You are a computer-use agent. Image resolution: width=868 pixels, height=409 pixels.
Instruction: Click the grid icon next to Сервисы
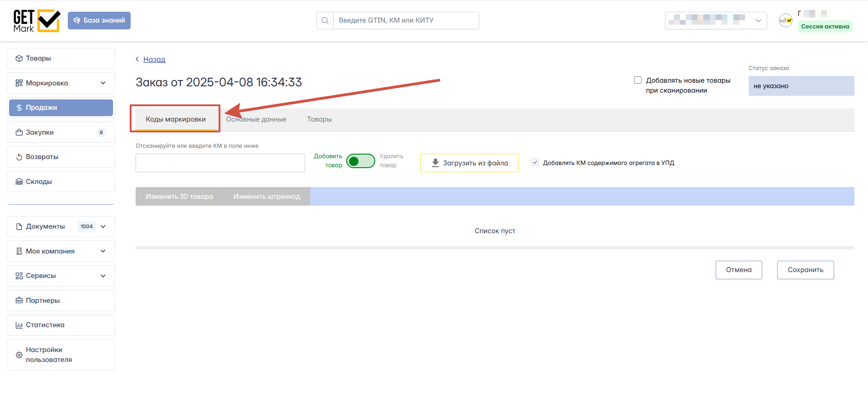pos(19,276)
